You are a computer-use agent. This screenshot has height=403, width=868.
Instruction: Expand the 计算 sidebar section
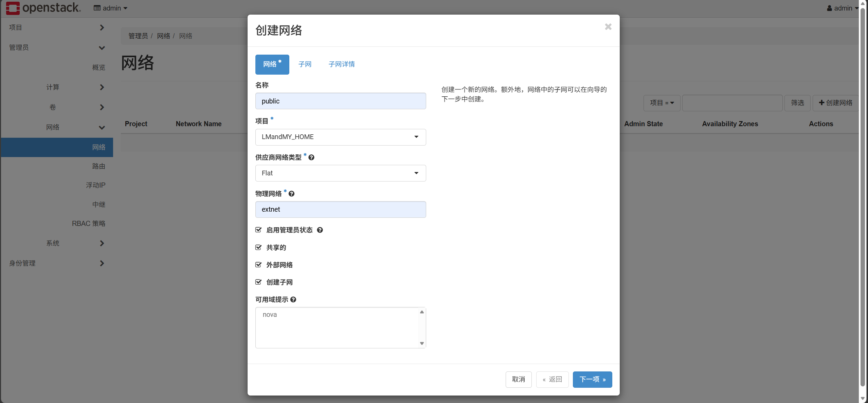pyautogui.click(x=75, y=87)
